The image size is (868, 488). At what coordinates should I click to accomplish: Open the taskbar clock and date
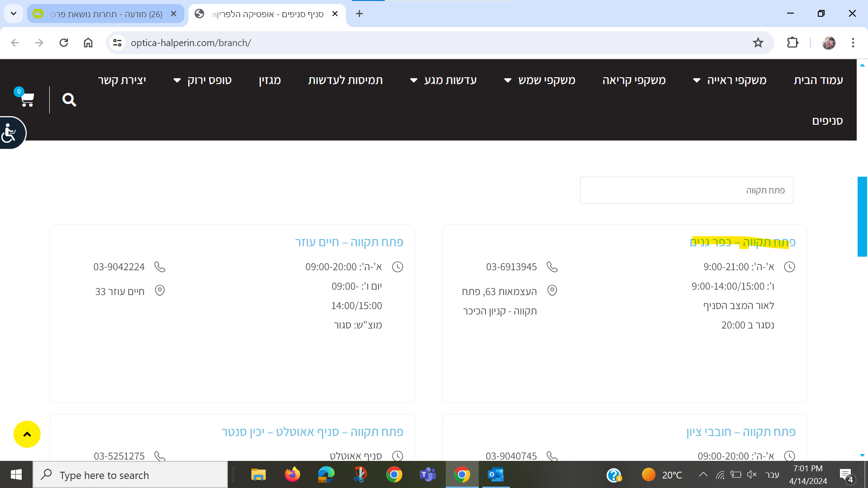(x=808, y=475)
